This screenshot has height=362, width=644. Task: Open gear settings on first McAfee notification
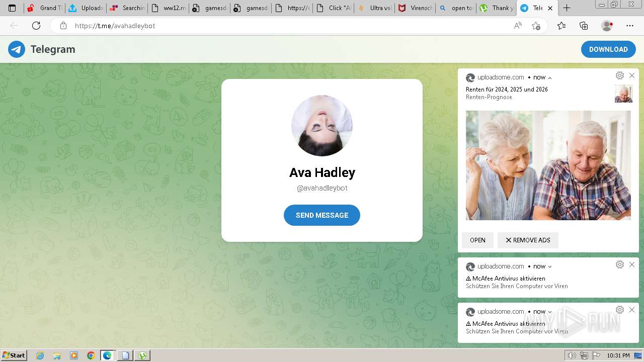click(x=620, y=264)
